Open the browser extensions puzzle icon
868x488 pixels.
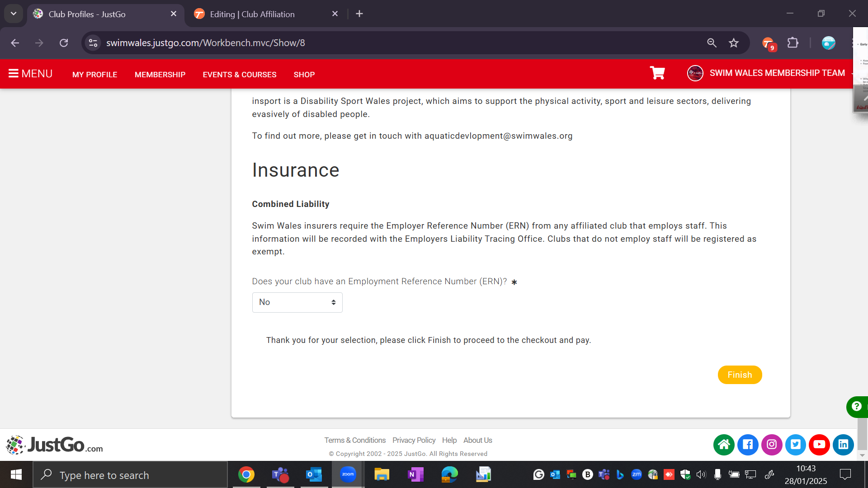793,43
